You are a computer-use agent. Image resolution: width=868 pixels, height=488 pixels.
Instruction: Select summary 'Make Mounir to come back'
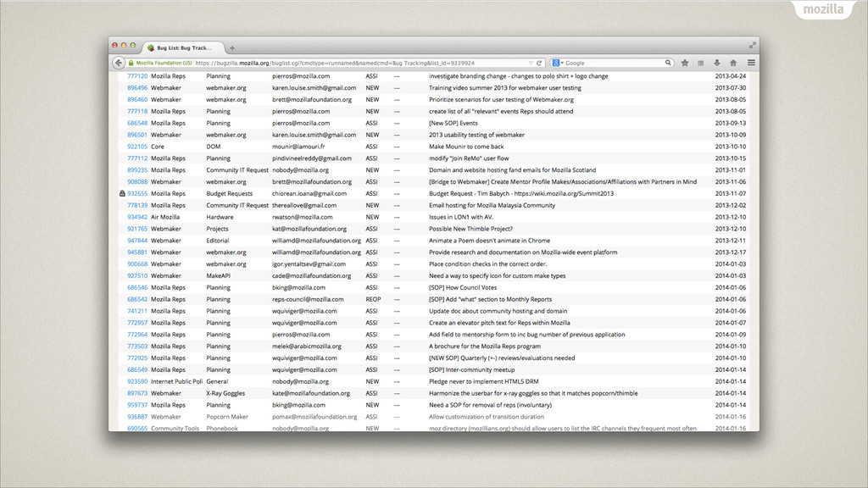click(x=466, y=147)
